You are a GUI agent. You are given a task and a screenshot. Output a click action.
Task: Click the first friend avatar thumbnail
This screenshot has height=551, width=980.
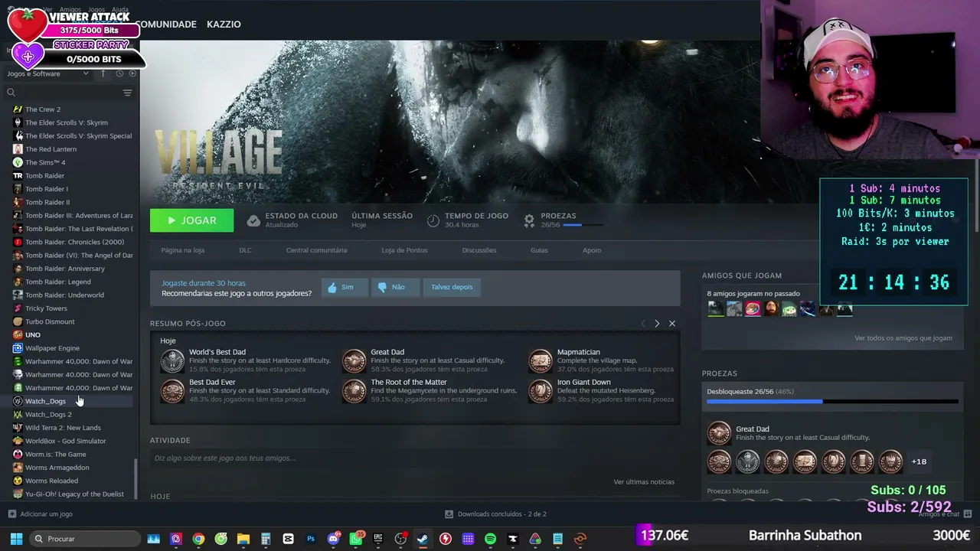(x=716, y=308)
